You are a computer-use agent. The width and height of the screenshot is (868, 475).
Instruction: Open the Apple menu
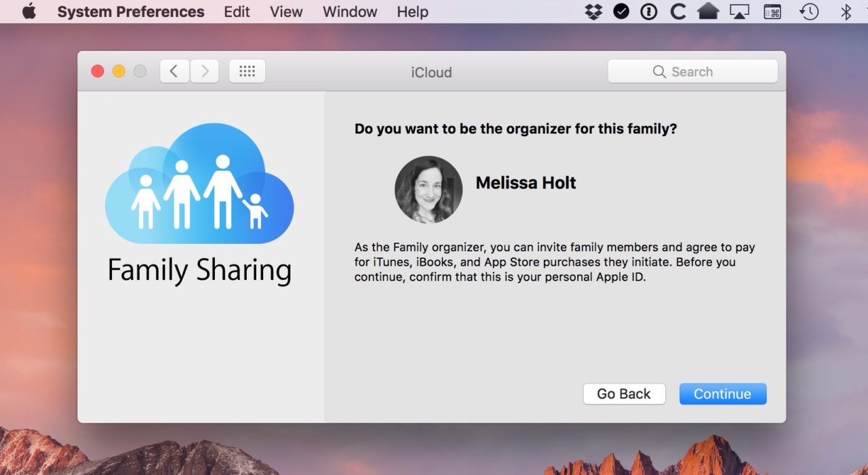(29, 12)
